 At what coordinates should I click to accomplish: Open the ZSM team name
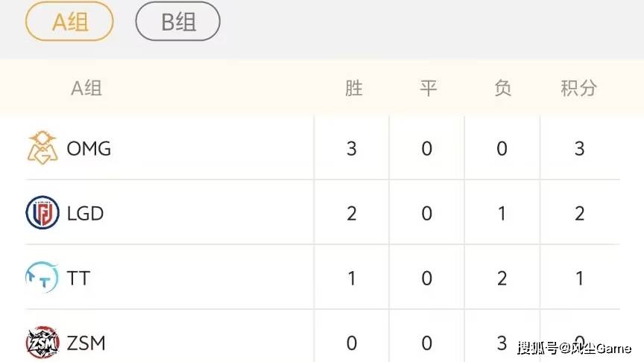[86, 343]
